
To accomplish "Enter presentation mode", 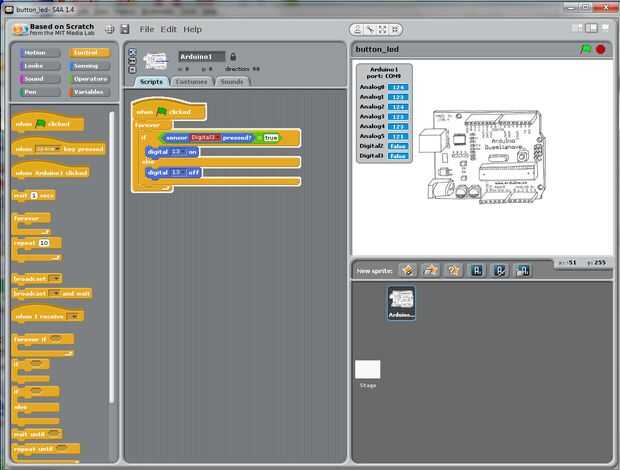I will coord(605,28).
